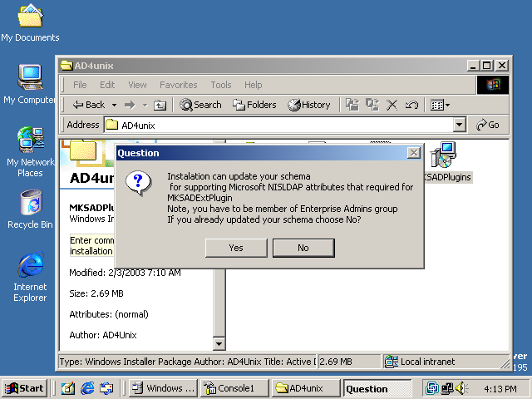Click the Forward arrow toolbar button
This screenshot has width=532, height=399.
tap(130, 106)
